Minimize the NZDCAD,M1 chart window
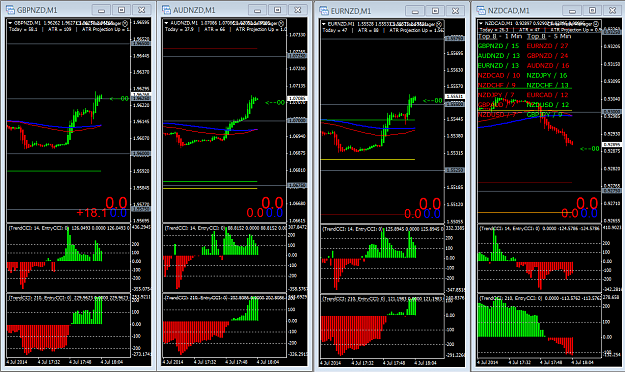 (x=572, y=11)
